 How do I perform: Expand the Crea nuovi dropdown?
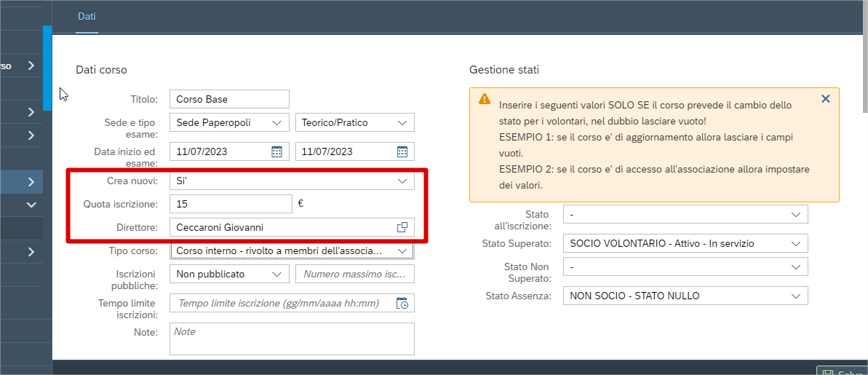[402, 181]
